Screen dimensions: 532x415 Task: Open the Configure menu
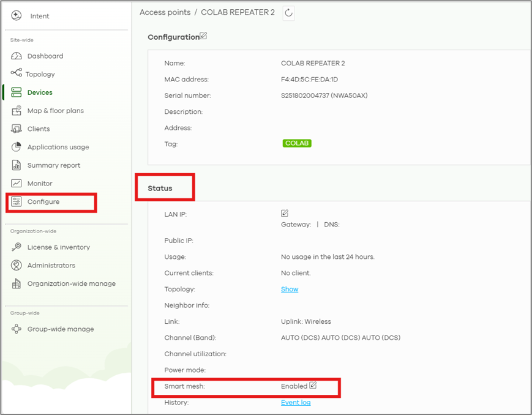tap(43, 201)
